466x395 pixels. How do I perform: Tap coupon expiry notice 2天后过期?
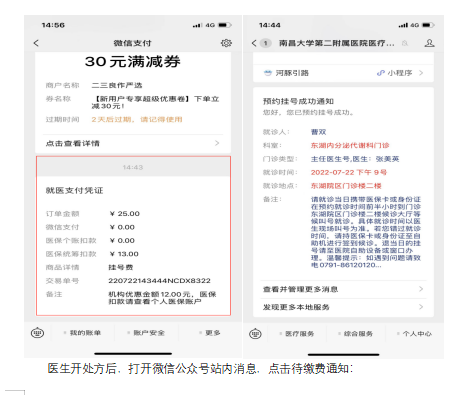[x=137, y=119]
